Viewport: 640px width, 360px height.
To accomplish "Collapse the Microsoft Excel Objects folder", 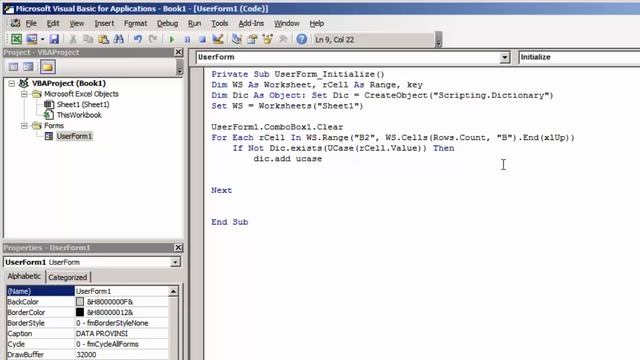I will pyautogui.click(x=24, y=94).
